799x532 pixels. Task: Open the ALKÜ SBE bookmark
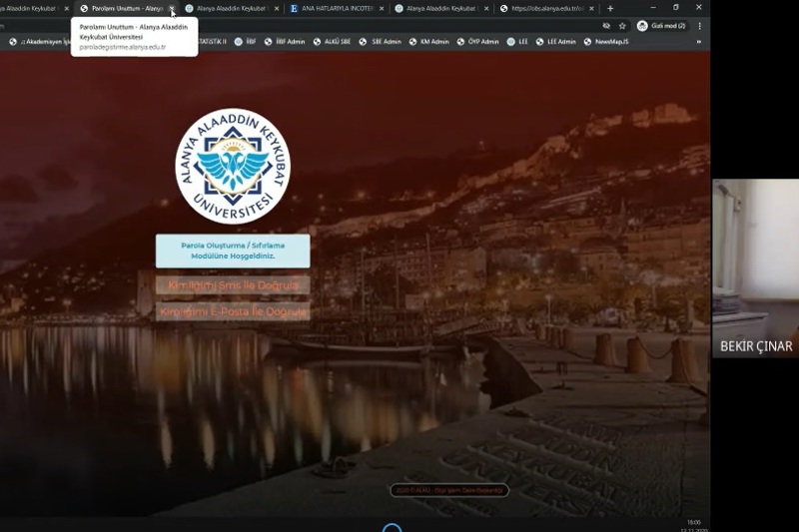click(x=332, y=42)
